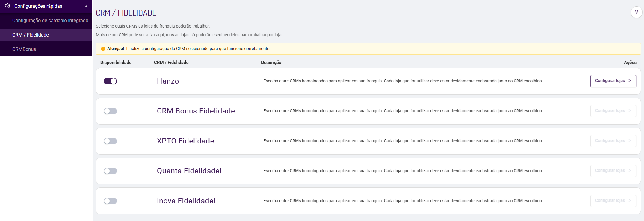Turn on XPTO Fidelidade toggle
This screenshot has height=221, width=644.
(110, 141)
